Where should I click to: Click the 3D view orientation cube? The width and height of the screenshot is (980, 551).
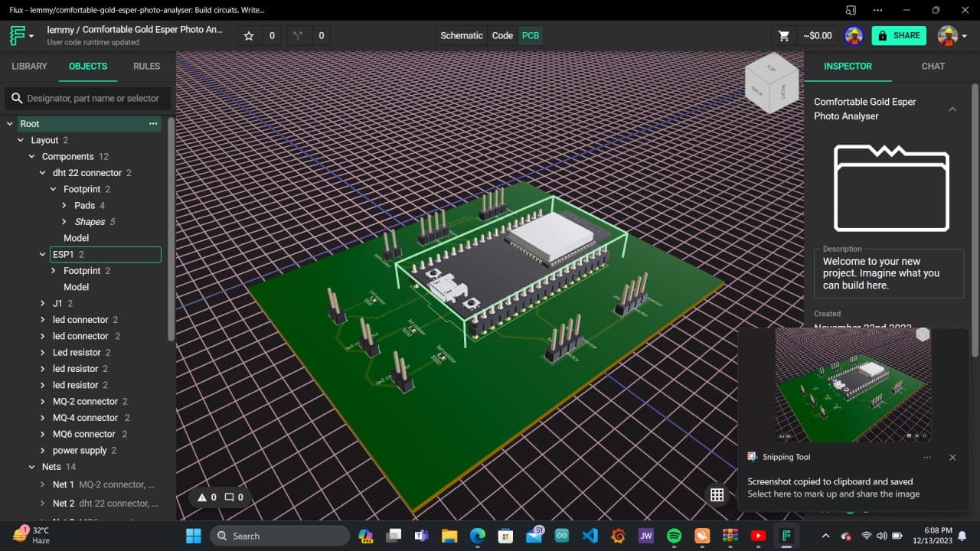coord(773,83)
